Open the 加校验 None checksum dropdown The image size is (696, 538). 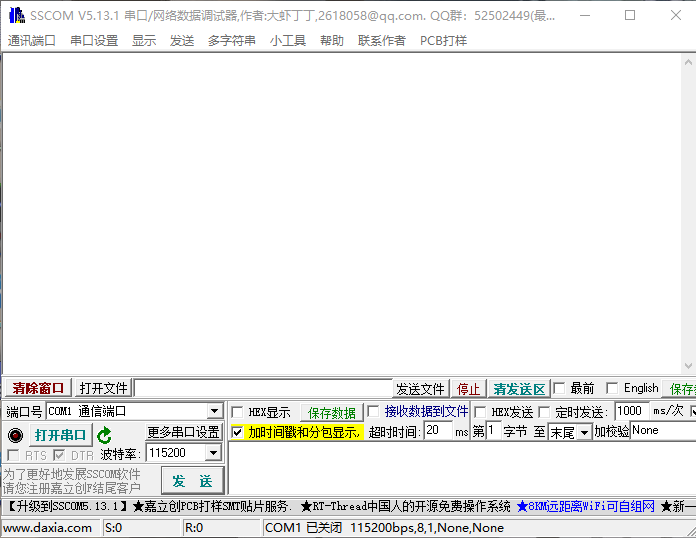click(x=664, y=431)
